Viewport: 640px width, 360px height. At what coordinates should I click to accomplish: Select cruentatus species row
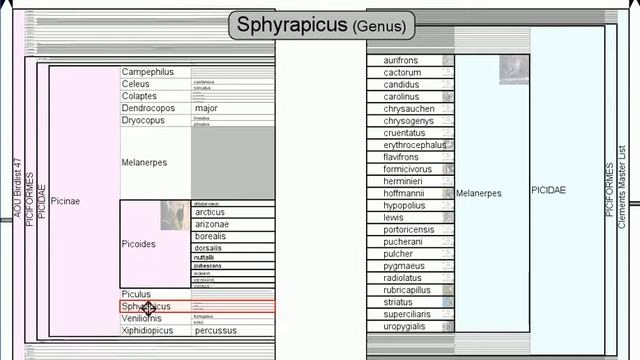tap(411, 133)
